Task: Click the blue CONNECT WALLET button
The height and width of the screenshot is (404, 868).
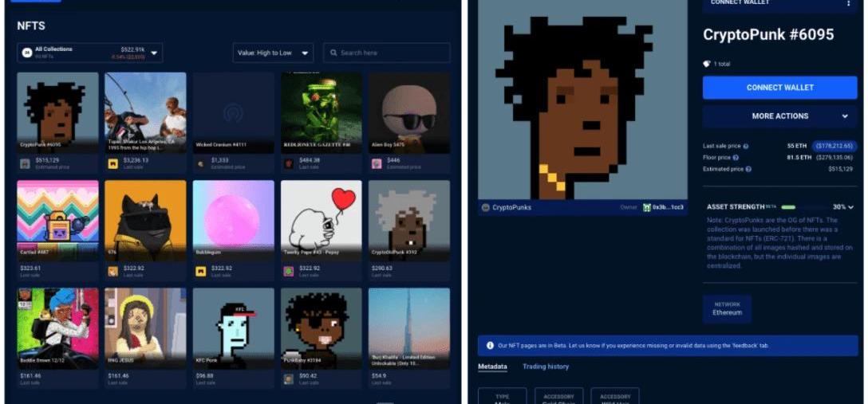Action: point(780,88)
